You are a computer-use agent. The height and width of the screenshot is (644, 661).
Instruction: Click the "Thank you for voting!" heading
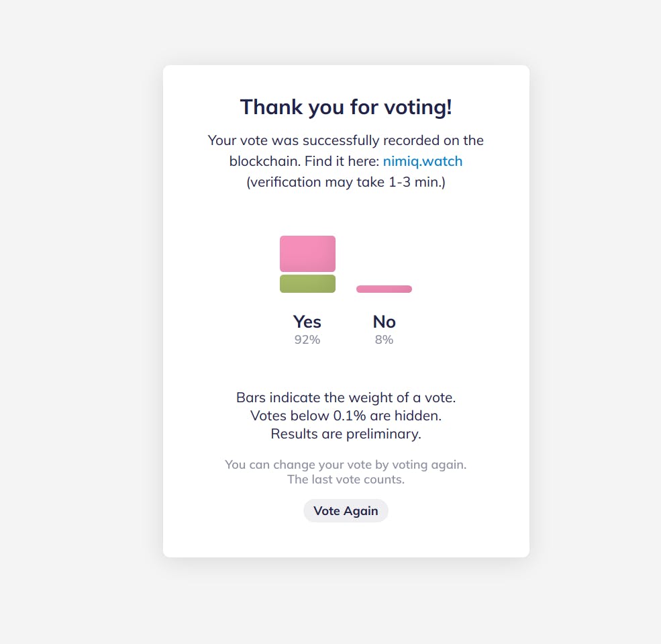click(346, 107)
